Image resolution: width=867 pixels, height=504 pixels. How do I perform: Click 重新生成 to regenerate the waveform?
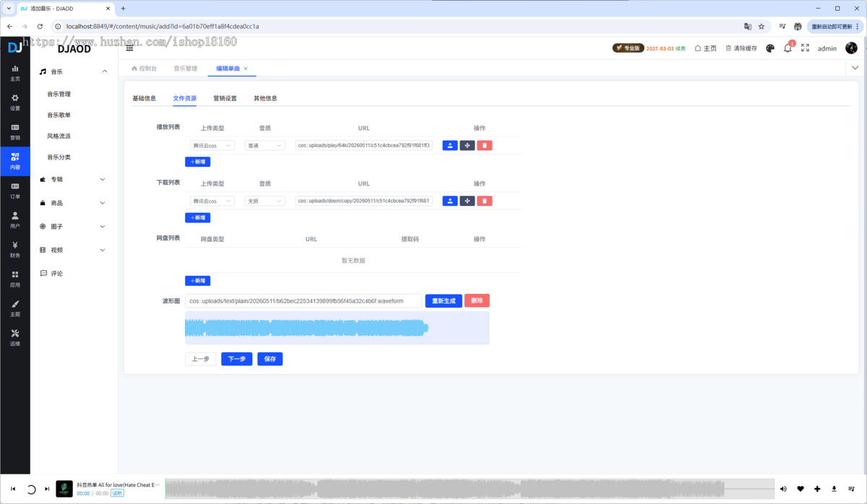(x=444, y=300)
